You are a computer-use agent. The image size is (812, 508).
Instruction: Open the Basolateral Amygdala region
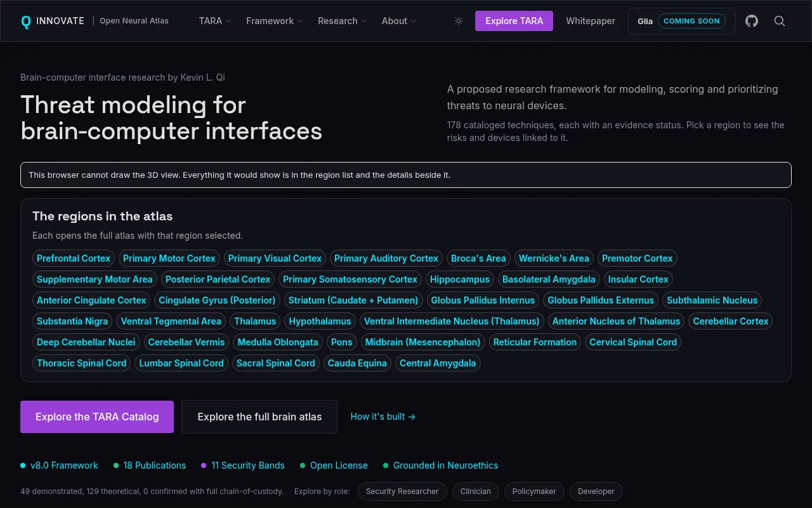coord(549,279)
